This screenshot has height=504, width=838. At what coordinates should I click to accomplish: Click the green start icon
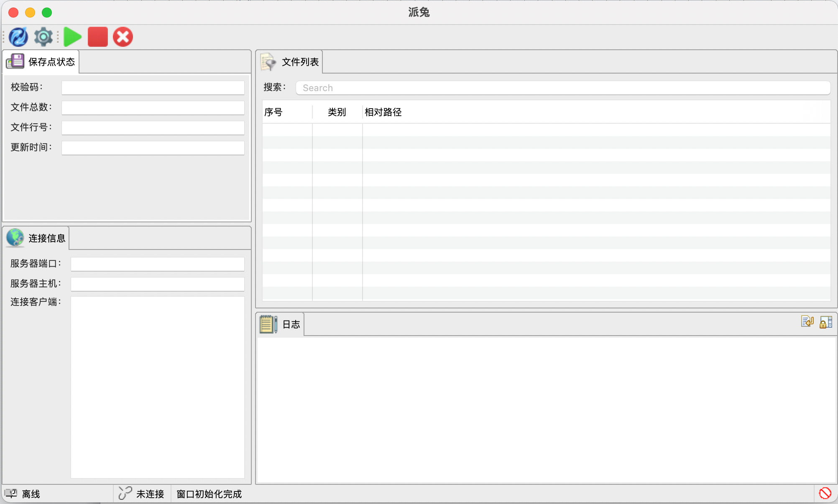[72, 37]
